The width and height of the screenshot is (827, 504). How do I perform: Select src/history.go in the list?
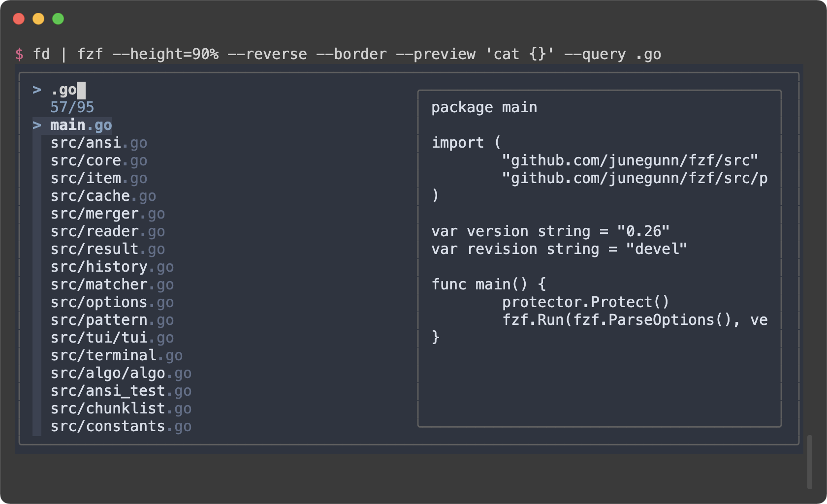point(112,267)
